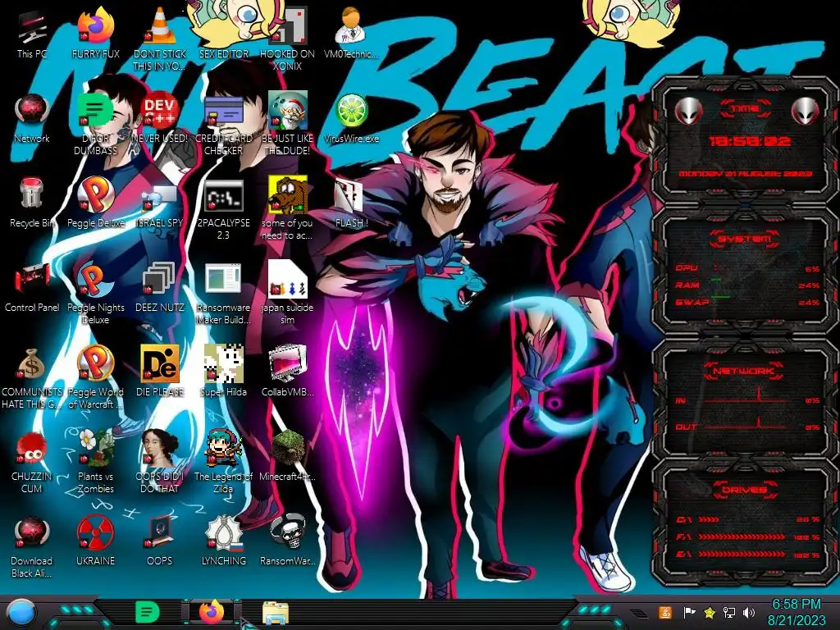
Task: Open BE JUST LIKE THE DUDE shortcut
Action: (x=288, y=122)
